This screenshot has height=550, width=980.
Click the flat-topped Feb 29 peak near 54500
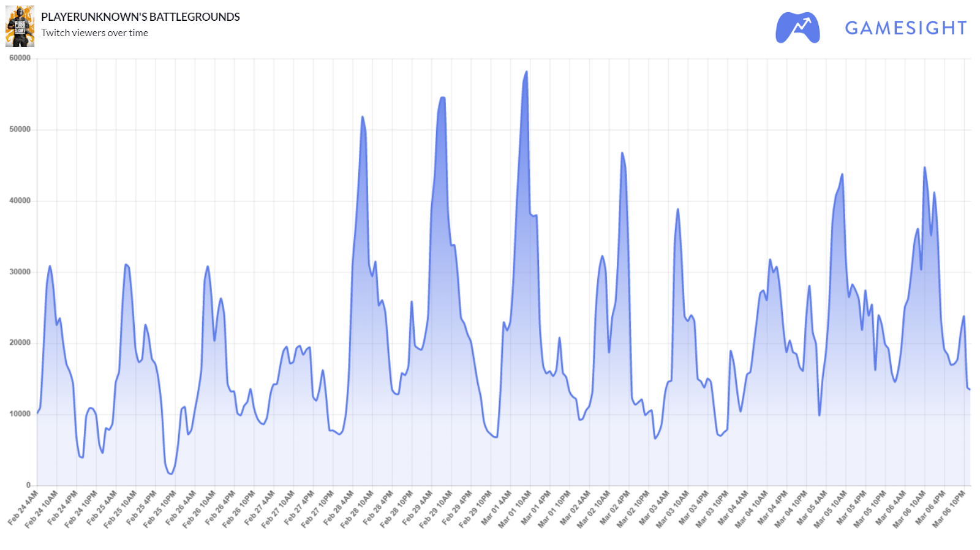tap(442, 98)
